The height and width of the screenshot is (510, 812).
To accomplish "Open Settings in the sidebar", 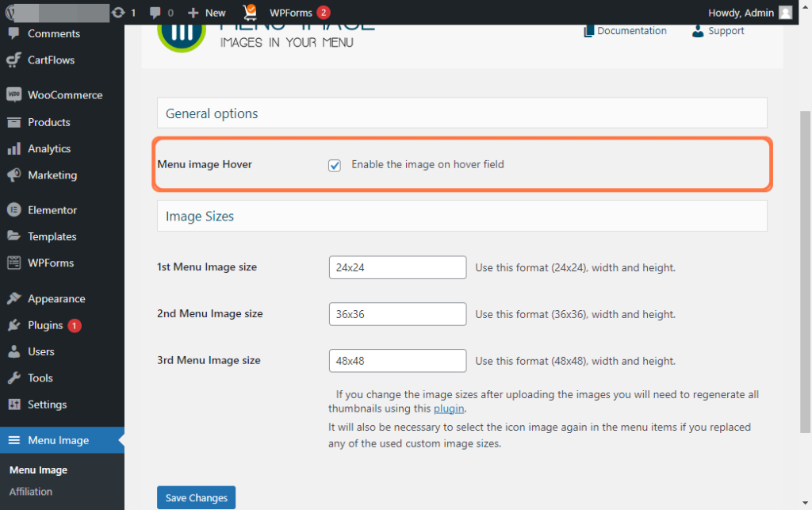I will (x=47, y=405).
